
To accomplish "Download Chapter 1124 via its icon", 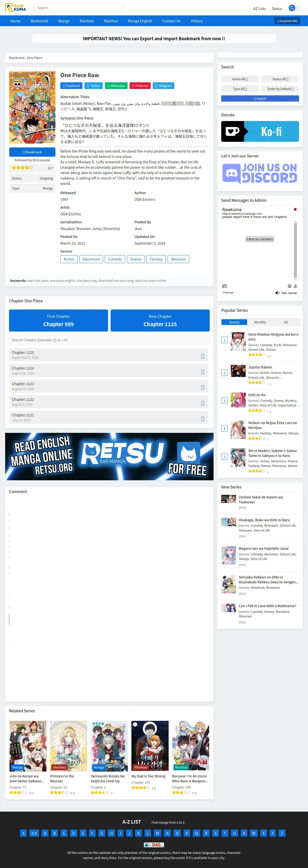I will point(203,372).
